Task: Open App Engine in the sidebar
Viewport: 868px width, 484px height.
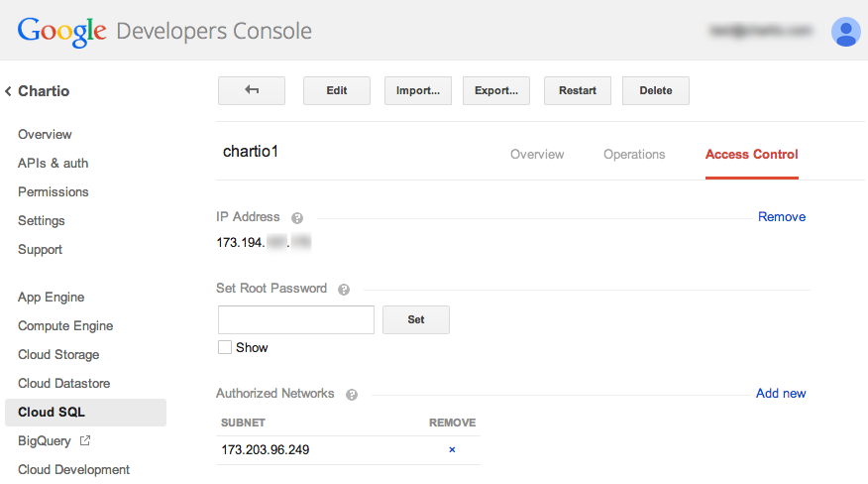Action: click(51, 298)
